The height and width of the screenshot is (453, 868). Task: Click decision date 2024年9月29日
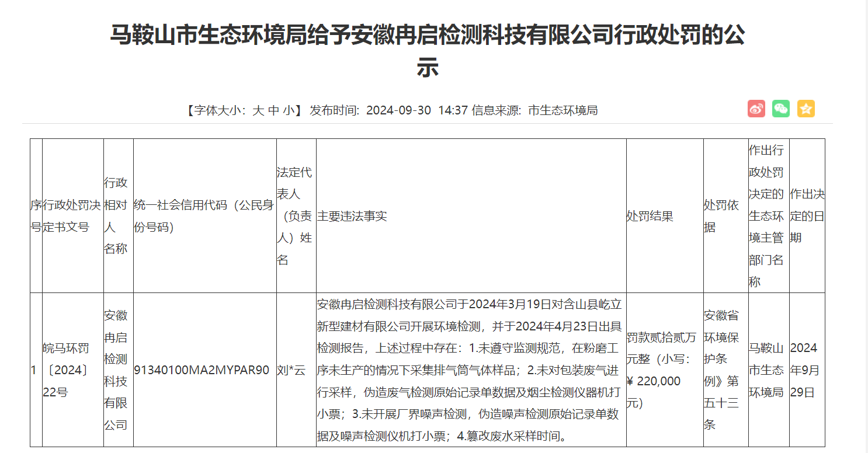point(807,370)
